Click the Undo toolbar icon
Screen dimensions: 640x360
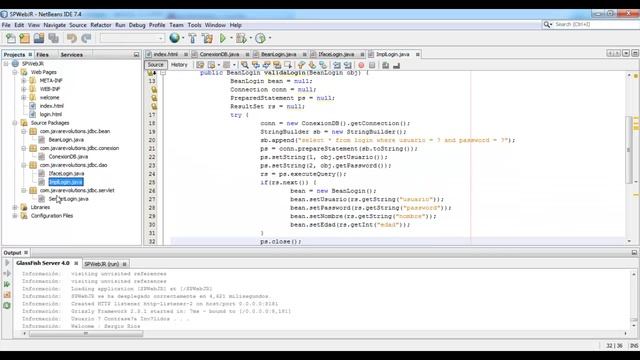[x=72, y=38]
